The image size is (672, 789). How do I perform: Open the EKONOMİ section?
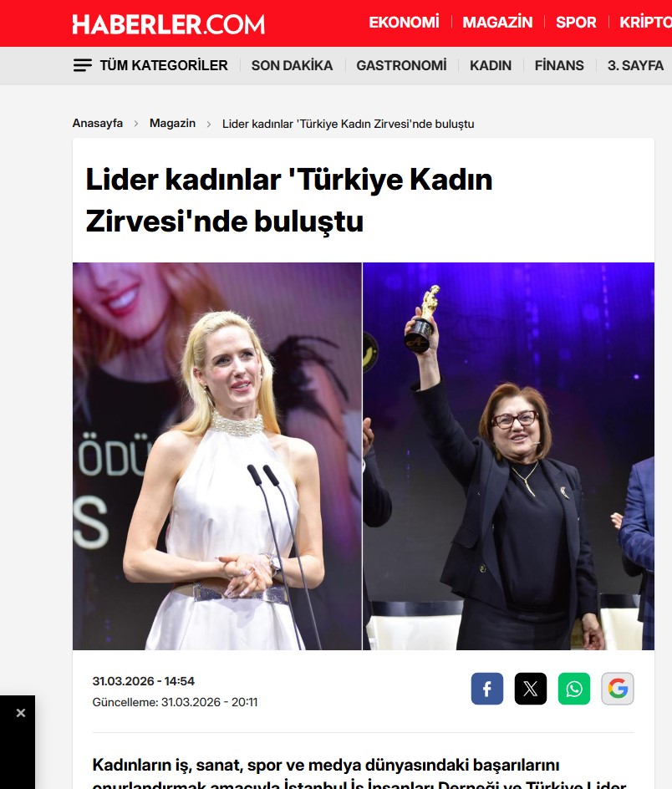click(x=404, y=22)
